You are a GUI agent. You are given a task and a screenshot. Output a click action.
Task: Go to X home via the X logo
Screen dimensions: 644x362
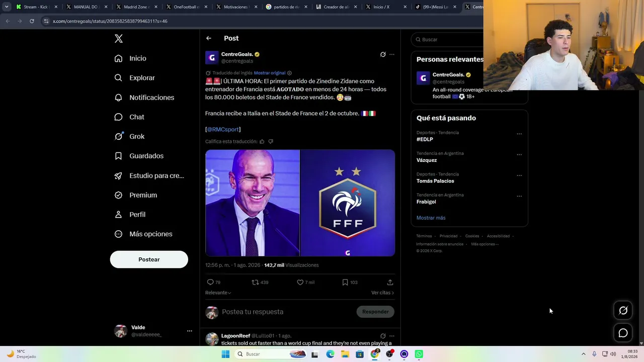[119, 39]
